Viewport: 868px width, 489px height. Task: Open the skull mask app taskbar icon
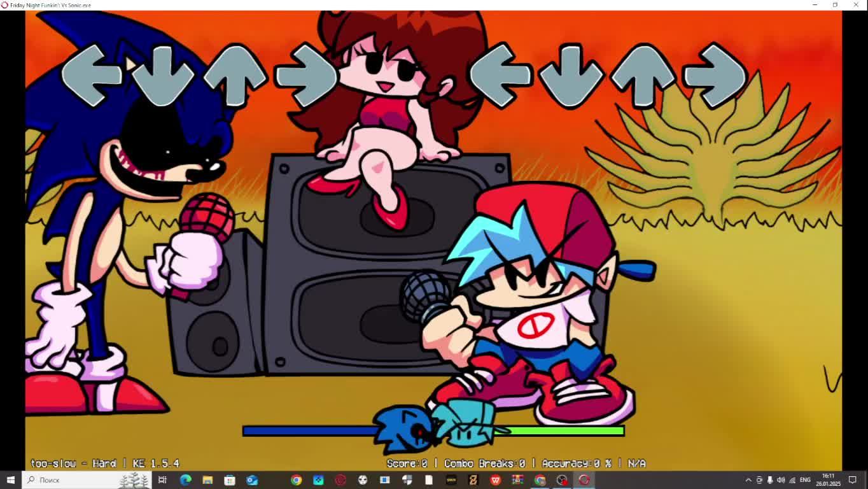(x=363, y=480)
